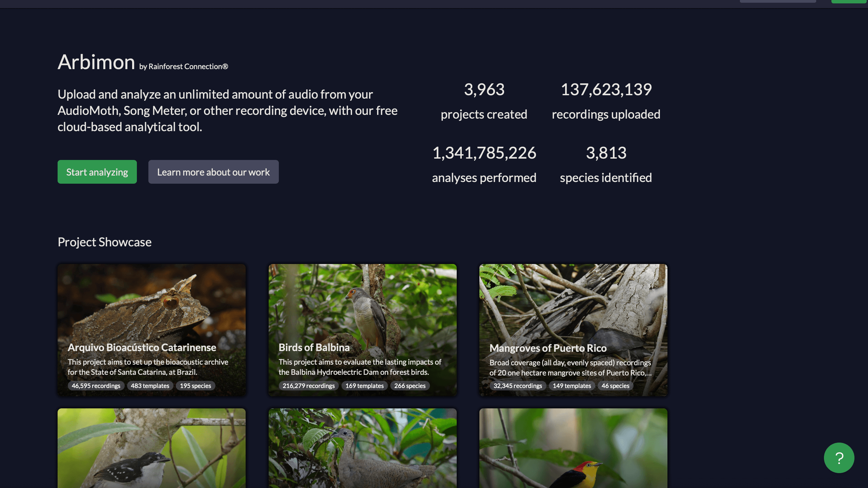Image resolution: width=868 pixels, height=488 pixels.
Task: Click the Project Showcase heading
Action: click(105, 242)
